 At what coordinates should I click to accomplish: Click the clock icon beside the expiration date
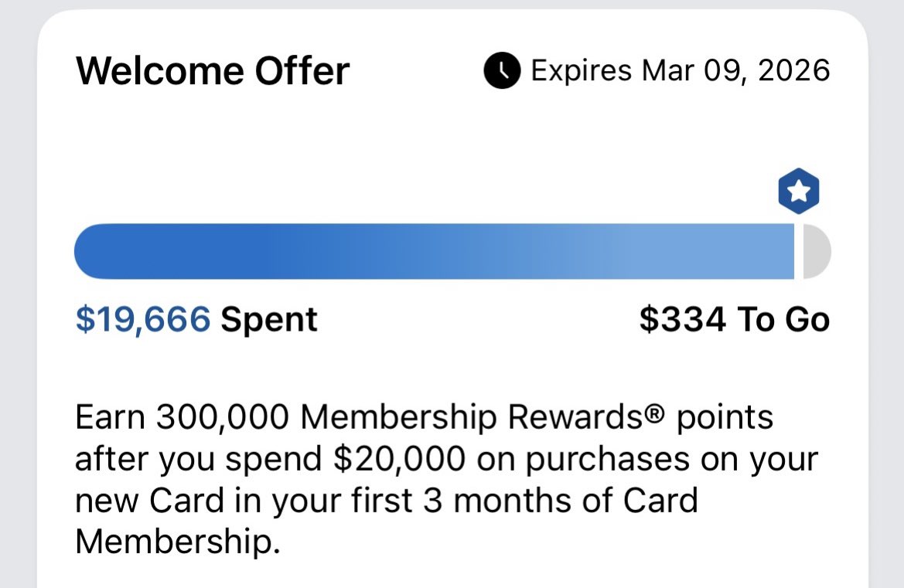tap(502, 71)
